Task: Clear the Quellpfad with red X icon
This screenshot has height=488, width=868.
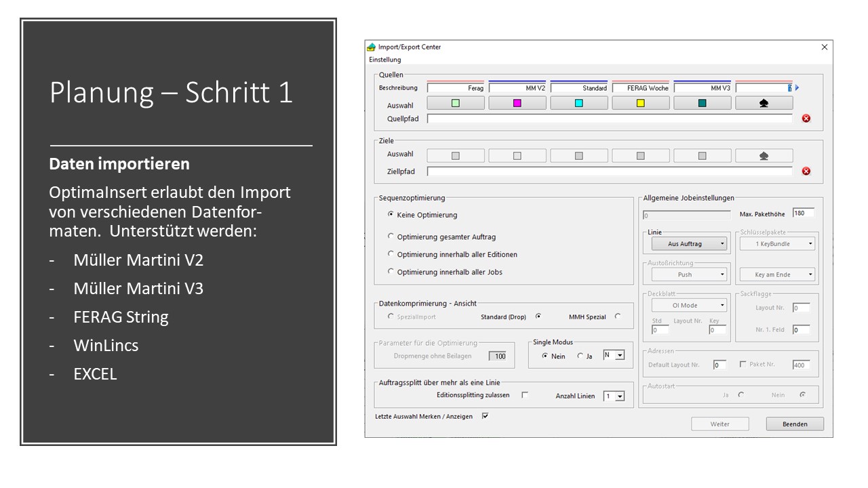Action: [x=806, y=119]
